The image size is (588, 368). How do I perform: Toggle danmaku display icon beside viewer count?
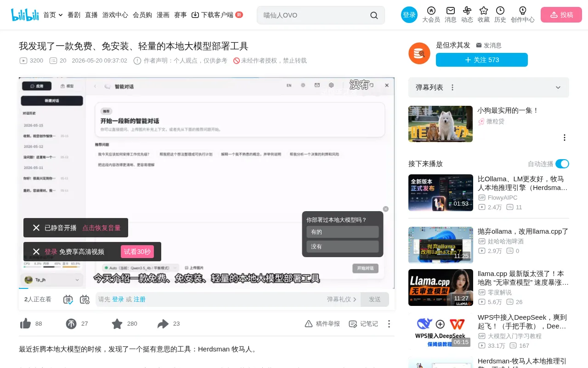[68, 299]
